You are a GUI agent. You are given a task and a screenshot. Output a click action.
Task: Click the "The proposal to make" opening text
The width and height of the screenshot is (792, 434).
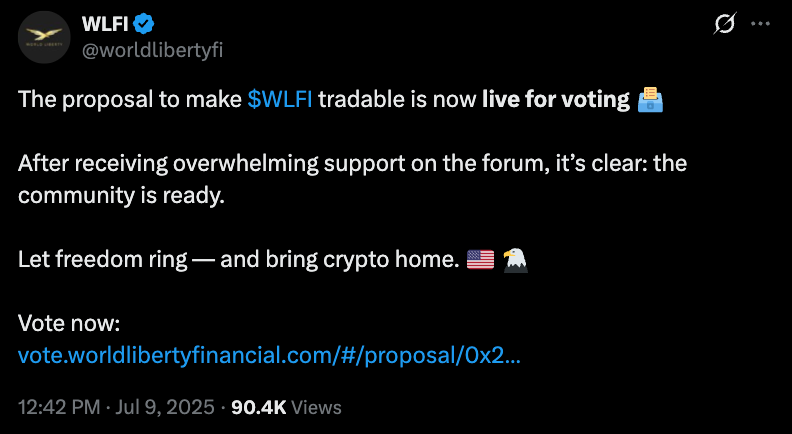[x=130, y=100]
